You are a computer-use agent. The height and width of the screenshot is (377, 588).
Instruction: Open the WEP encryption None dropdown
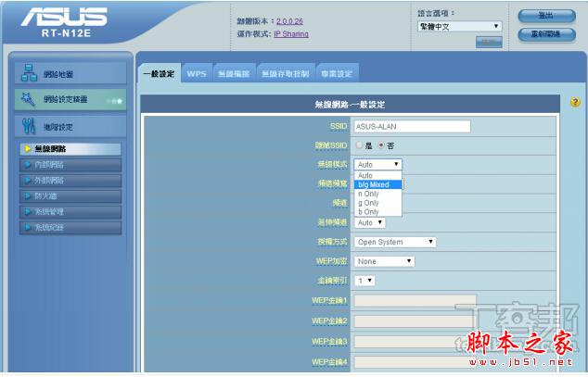tap(384, 261)
